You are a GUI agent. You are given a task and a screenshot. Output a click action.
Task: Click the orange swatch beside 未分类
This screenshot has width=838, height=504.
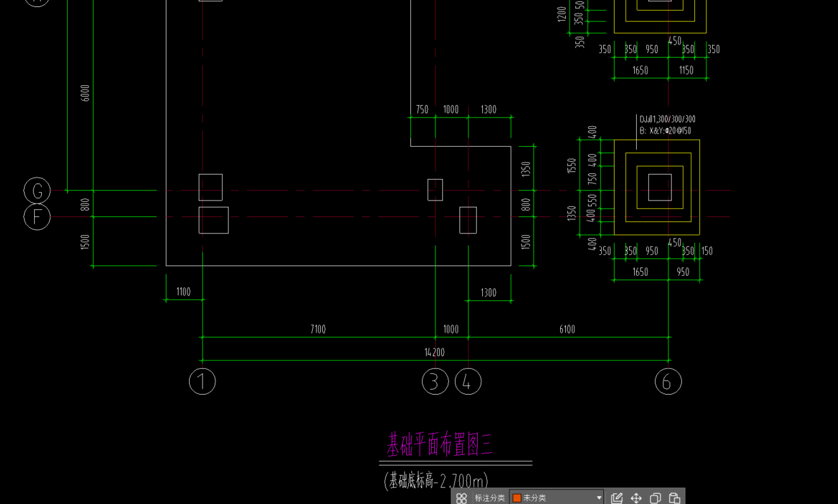[x=516, y=498]
